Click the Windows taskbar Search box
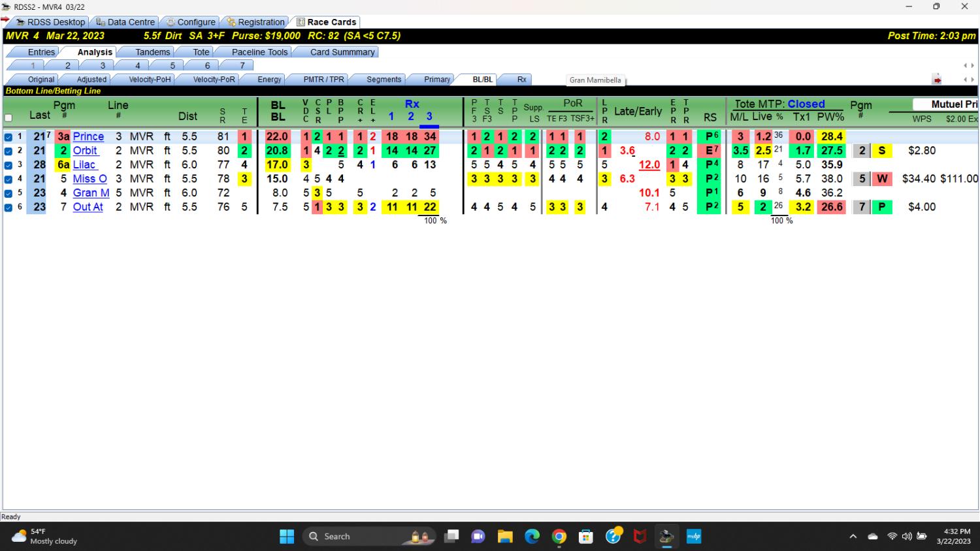 (x=370, y=537)
